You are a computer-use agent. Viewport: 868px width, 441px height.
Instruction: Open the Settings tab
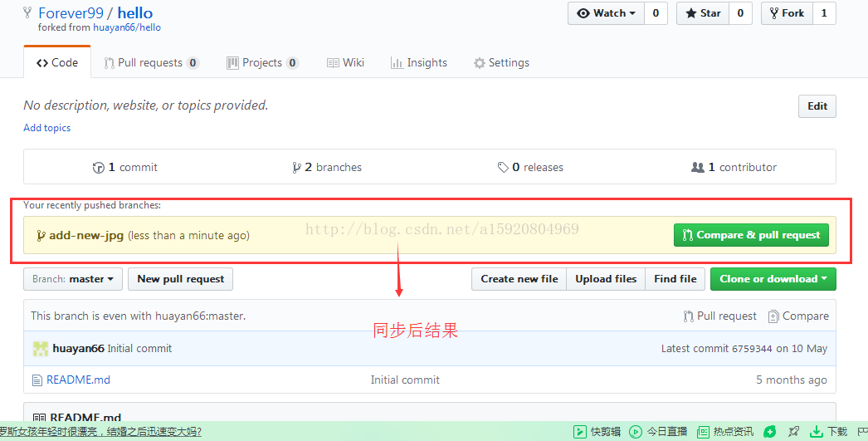[x=501, y=62]
